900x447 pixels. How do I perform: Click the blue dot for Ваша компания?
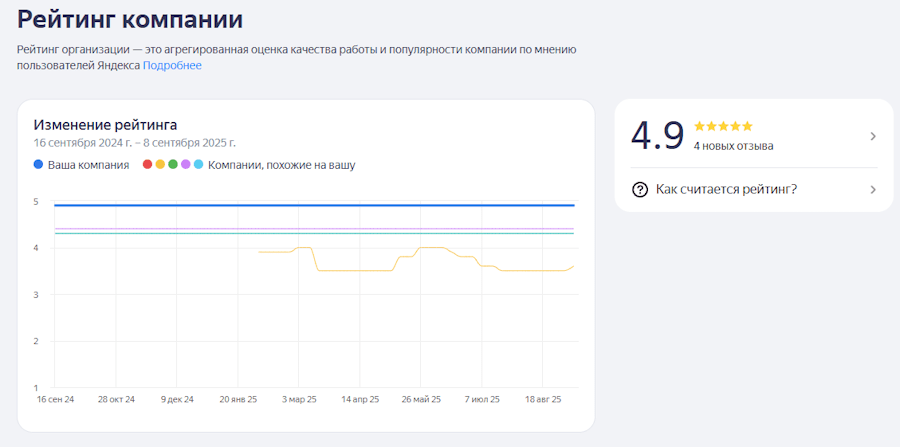[39, 165]
